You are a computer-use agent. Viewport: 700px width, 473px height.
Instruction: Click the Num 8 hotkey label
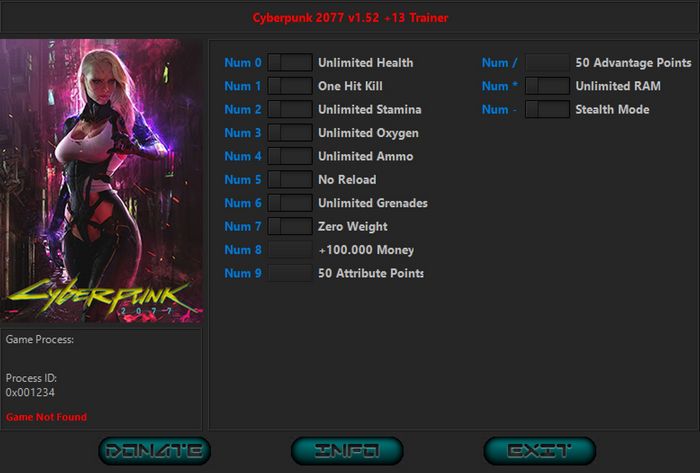[x=243, y=250]
